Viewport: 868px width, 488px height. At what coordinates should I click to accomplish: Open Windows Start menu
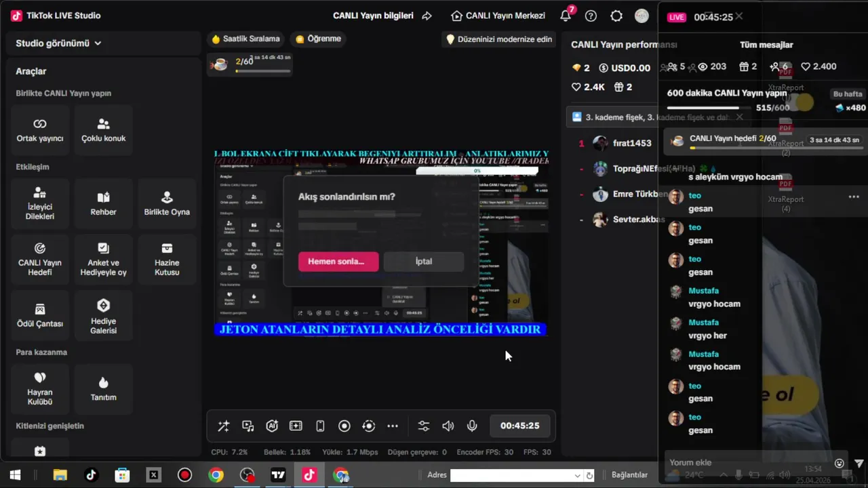pos(15,475)
